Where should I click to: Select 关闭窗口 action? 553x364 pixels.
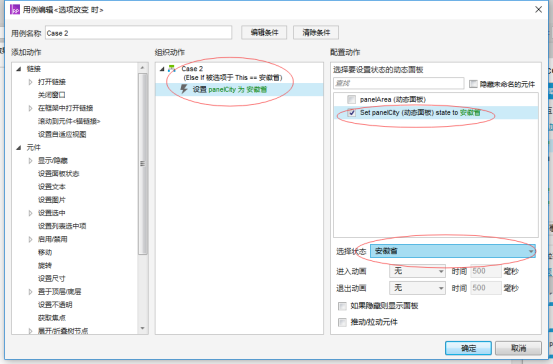[51, 95]
